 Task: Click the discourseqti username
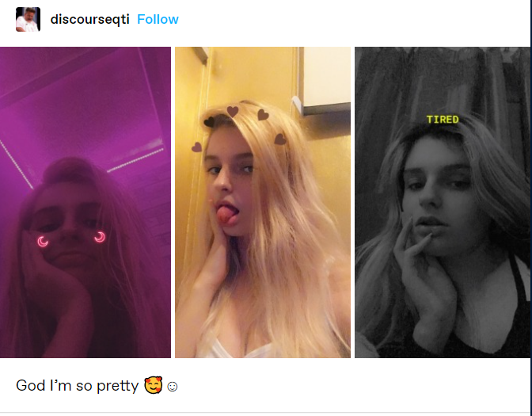(x=90, y=19)
